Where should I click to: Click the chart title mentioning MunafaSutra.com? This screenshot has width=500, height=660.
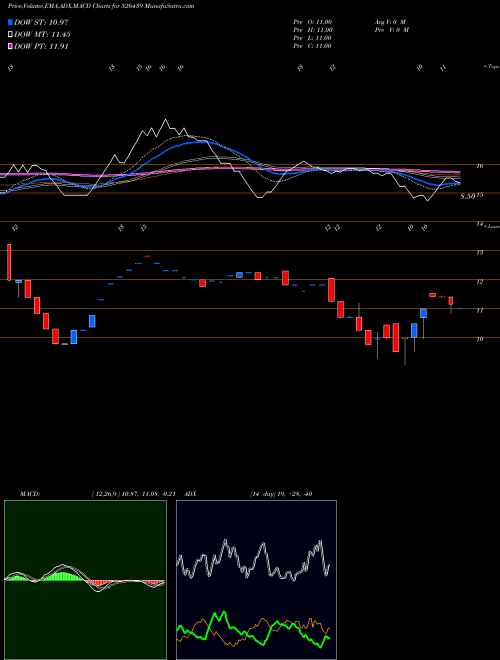click(101, 7)
